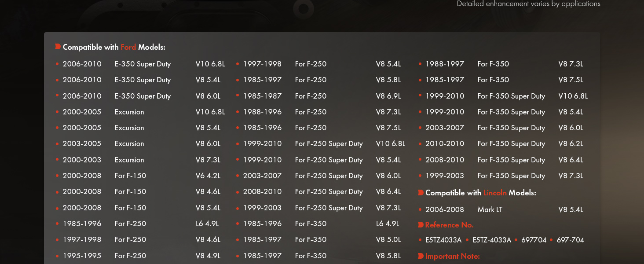Click the red marker beside Important Note

click(421, 256)
